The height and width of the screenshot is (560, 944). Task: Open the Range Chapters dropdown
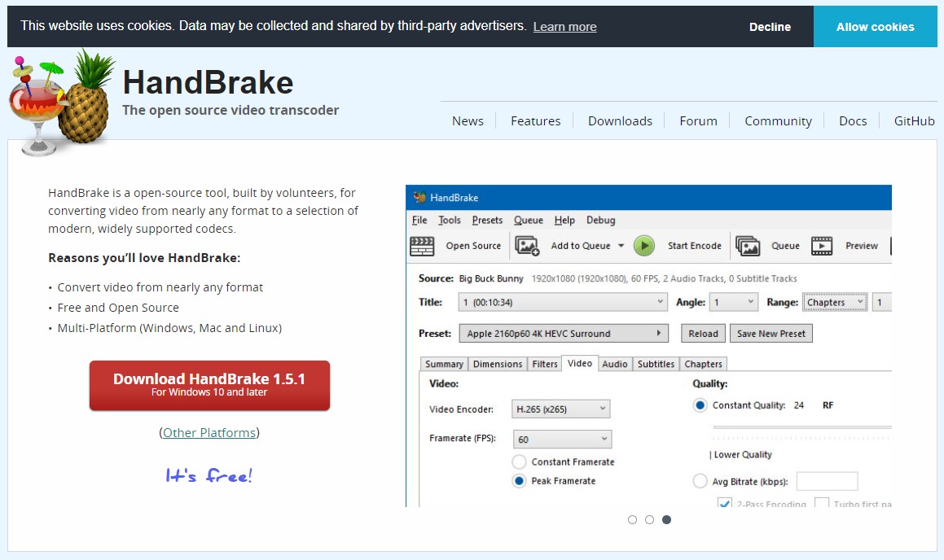point(835,302)
